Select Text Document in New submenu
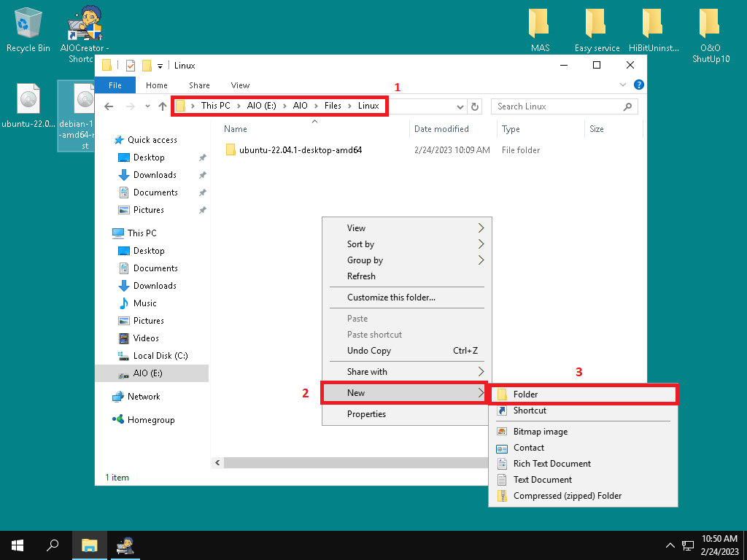 (x=542, y=480)
